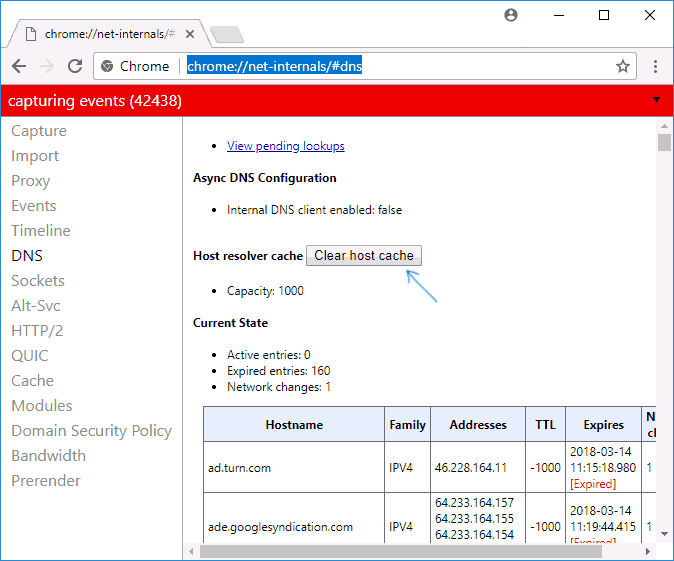Open the HTTP/2 section
674x561 pixels.
point(37,330)
